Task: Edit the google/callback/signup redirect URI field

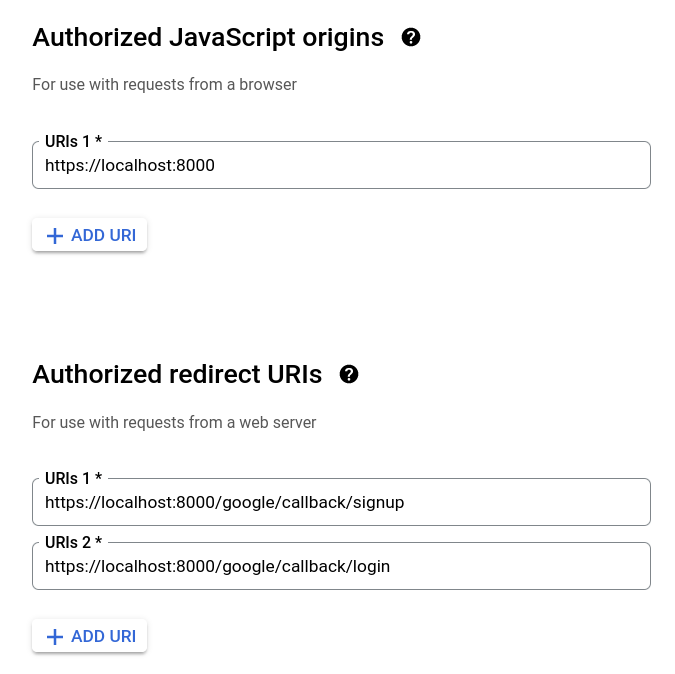Action: 341,502
